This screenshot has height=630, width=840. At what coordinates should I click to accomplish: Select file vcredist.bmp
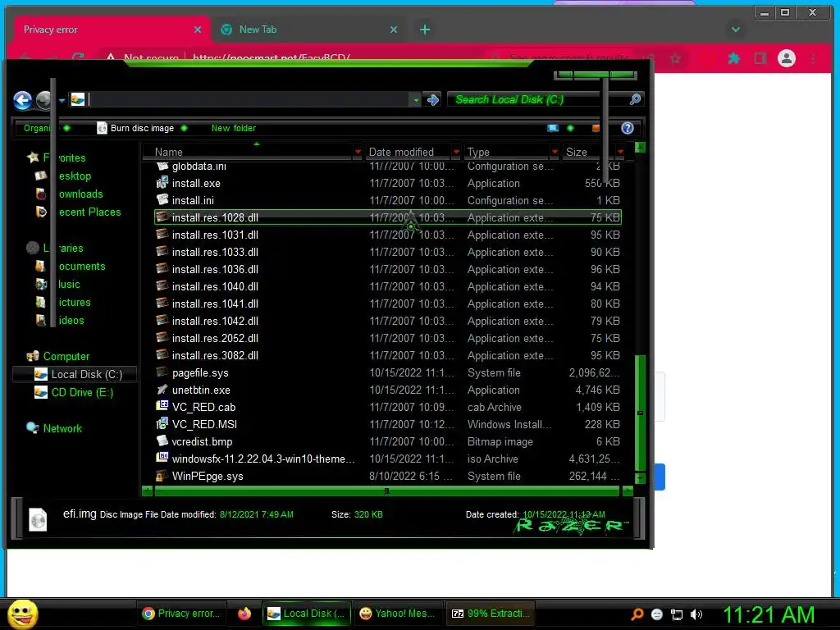[387, 441]
